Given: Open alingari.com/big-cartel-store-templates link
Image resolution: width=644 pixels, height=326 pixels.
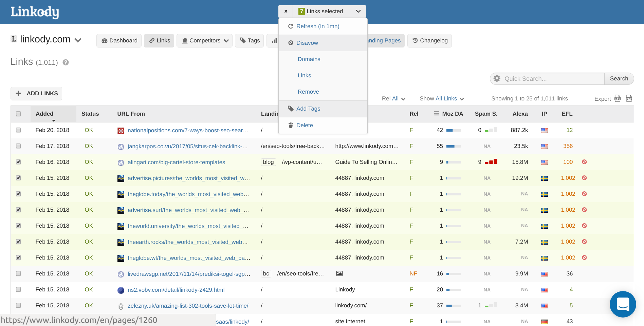Looking at the screenshot, I should point(176,162).
